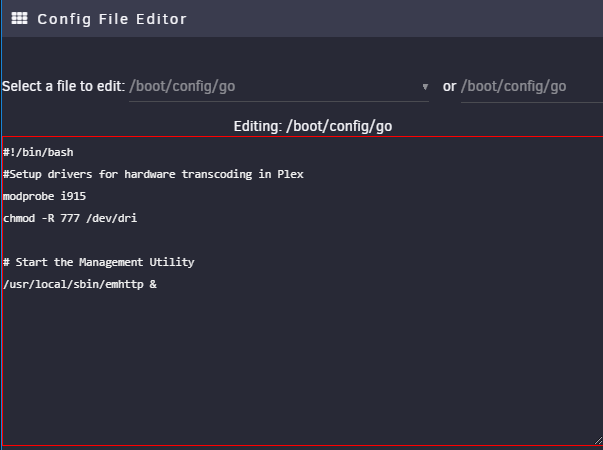Click the "#Setup drivers for hardware transcoding in Plex" line

[x=153, y=174]
